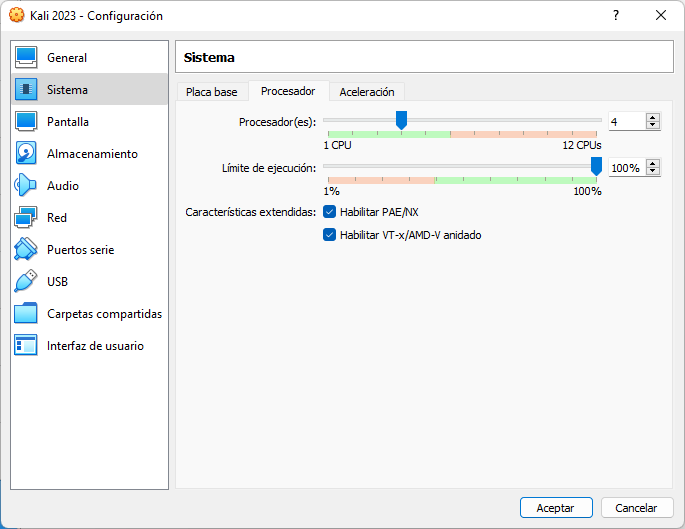The width and height of the screenshot is (685, 529).
Task: Select the Red label in sidebar
Action: 57,218
